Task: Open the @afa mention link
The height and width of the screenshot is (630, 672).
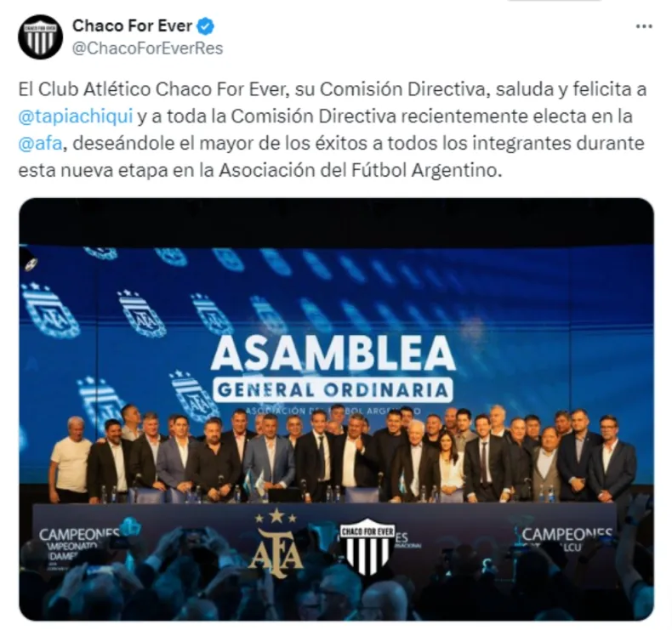Action: pyautogui.click(x=41, y=144)
